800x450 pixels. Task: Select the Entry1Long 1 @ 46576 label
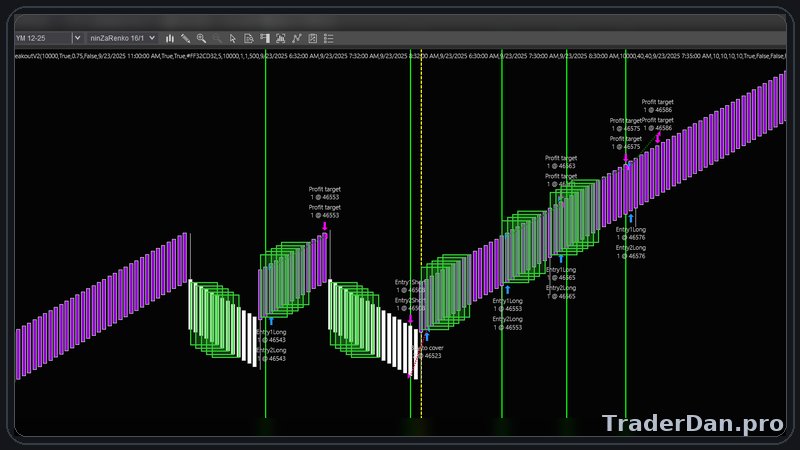[x=631, y=234]
